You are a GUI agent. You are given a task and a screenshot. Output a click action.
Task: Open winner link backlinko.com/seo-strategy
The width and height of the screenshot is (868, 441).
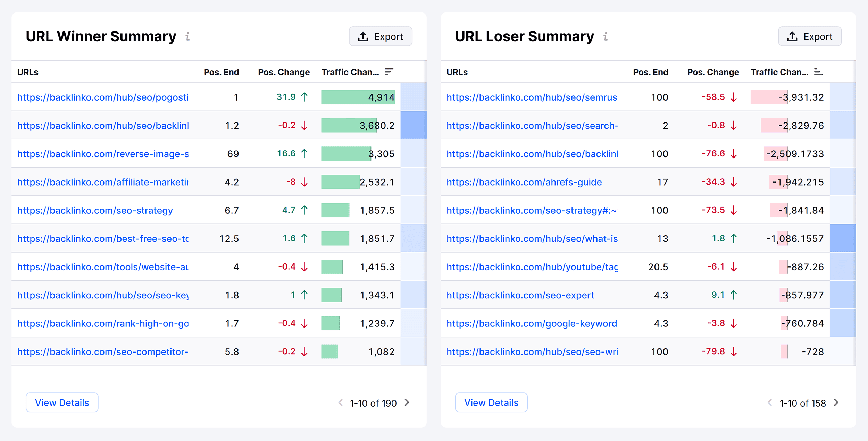tap(95, 210)
